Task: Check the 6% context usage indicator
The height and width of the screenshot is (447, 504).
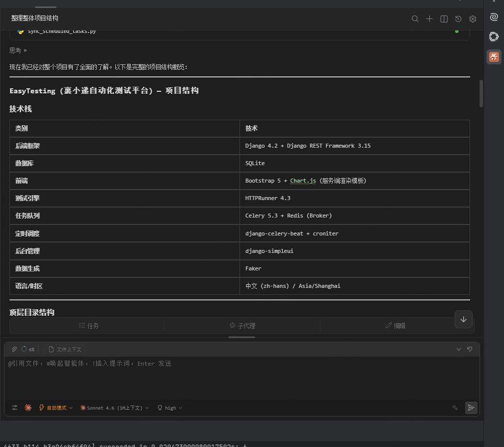Action: pyautogui.click(x=28, y=349)
